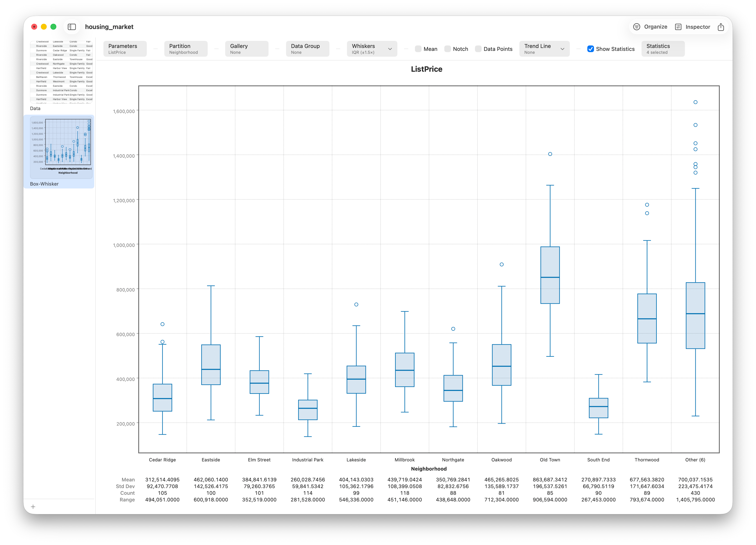Expand the Whiskers IQR dropdown
Screen dimensions: 756x545
click(x=372, y=49)
